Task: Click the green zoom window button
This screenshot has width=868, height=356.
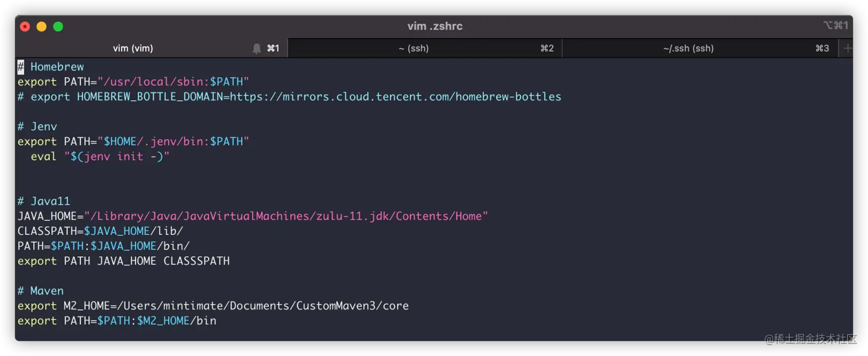Action: pyautogui.click(x=58, y=26)
